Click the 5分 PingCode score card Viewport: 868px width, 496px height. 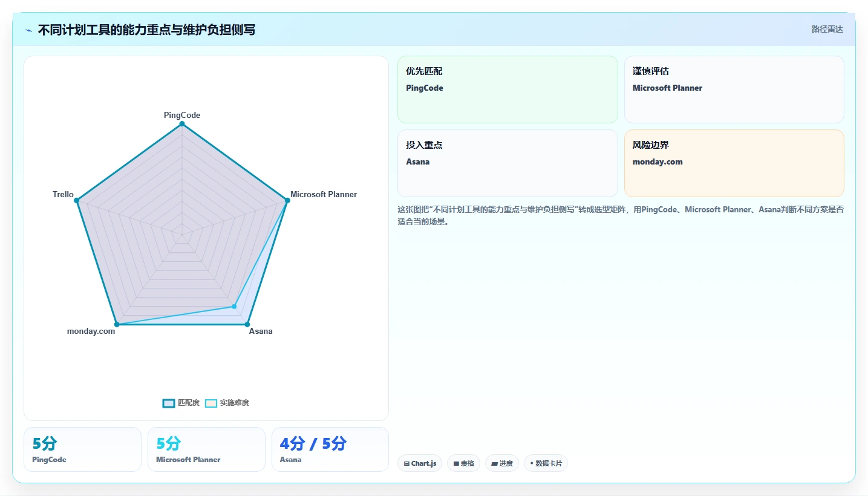(x=82, y=449)
